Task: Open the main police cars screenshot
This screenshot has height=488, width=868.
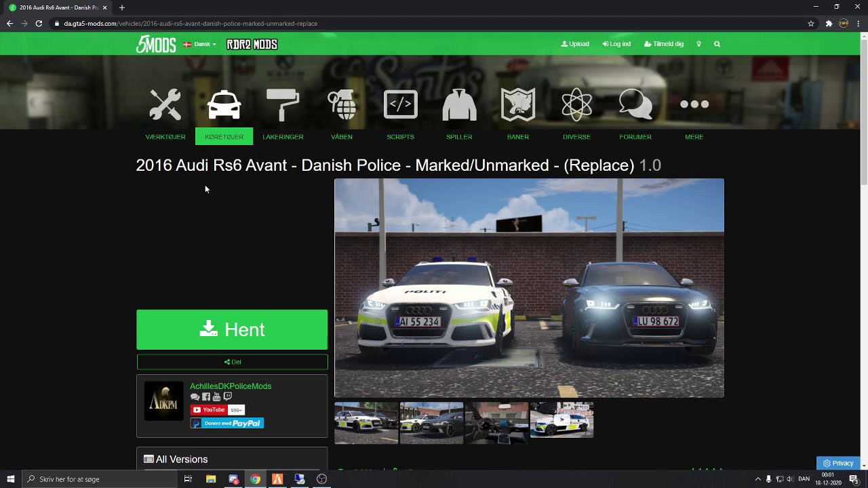Action: [x=529, y=288]
